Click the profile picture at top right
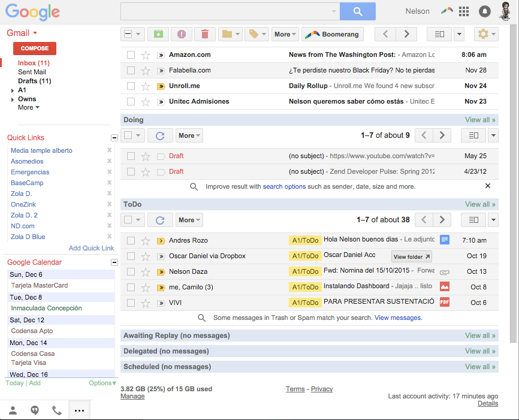The width and height of the screenshot is (519, 420). (505, 11)
